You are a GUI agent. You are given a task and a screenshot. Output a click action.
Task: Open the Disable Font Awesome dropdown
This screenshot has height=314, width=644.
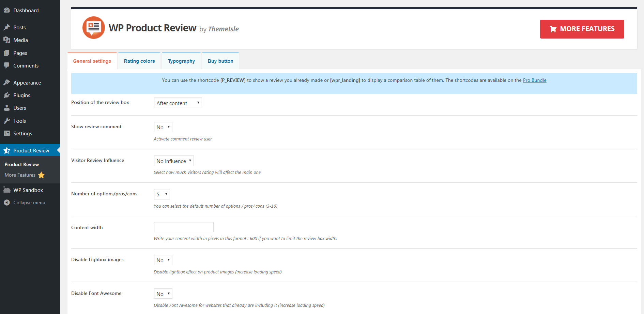(163, 294)
